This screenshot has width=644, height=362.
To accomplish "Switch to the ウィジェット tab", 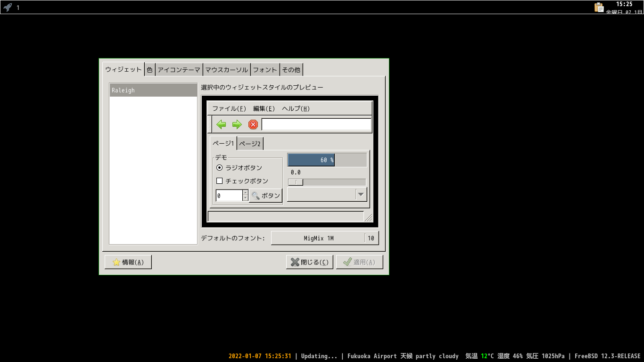I will click(124, 69).
